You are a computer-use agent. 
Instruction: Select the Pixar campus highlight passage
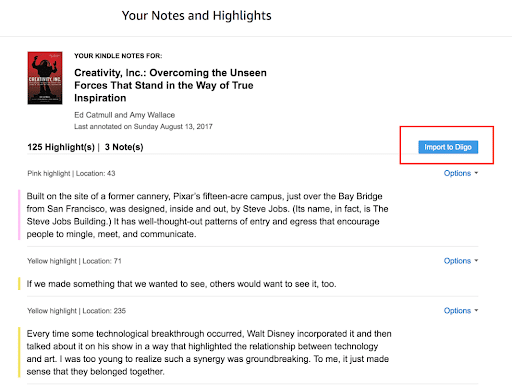(207, 215)
